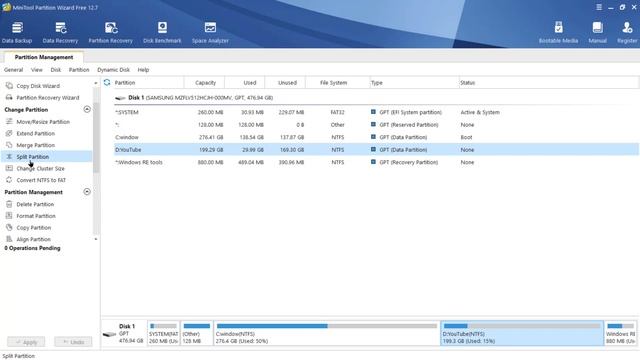Open the Partition menu
Viewport: 640px width, 360px height.
tap(79, 70)
